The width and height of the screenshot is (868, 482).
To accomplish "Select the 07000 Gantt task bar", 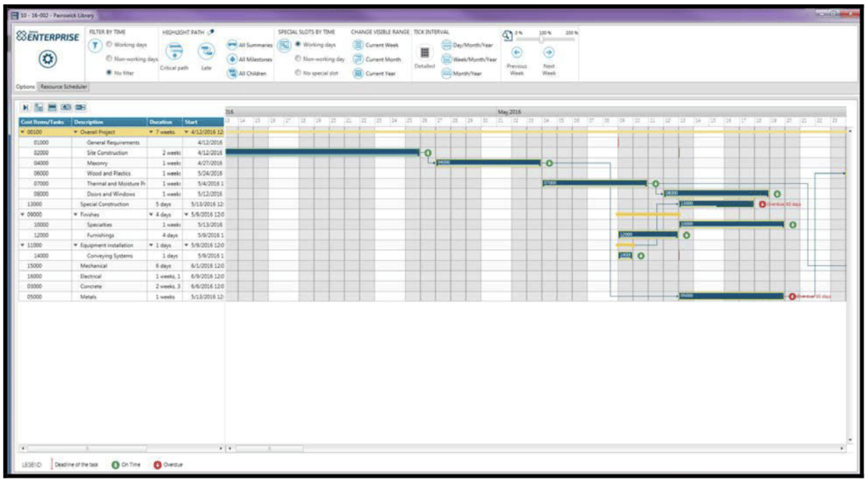I will click(x=594, y=183).
